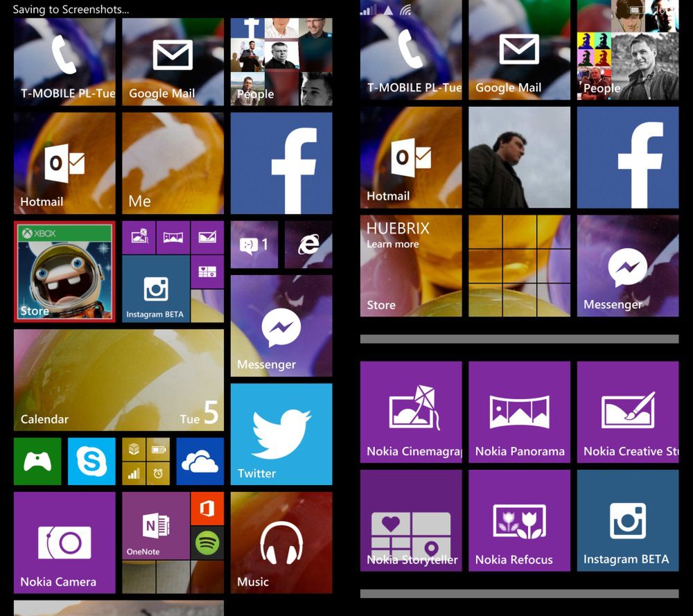Viewport: 693px width, 616px height.
Task: Open the Calendar tile showing Tue 5
Action: coord(118,379)
